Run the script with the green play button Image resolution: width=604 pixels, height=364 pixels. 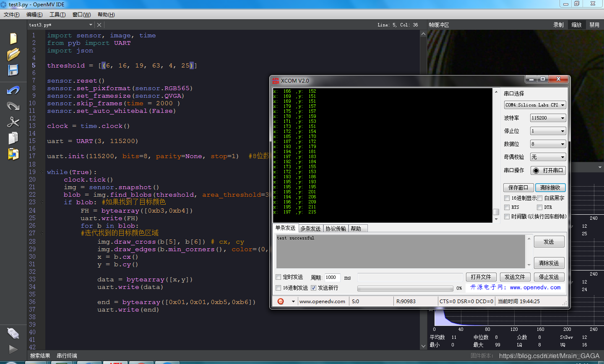point(13,349)
